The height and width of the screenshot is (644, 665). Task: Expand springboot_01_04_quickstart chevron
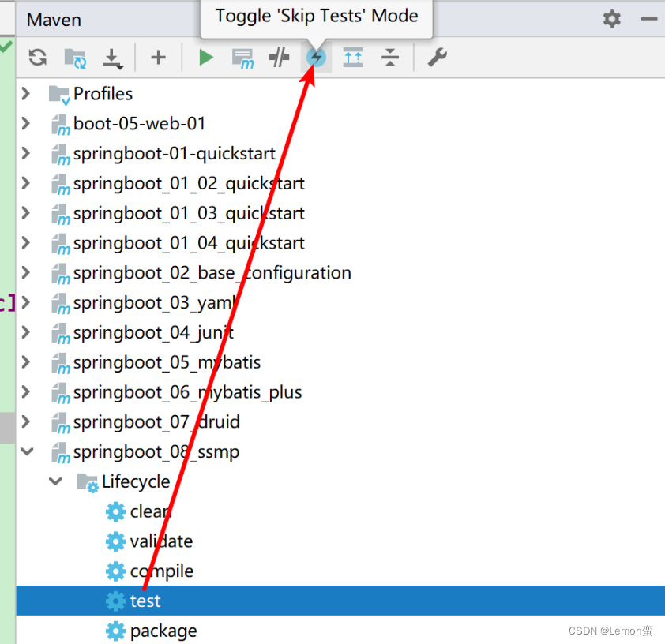click(26, 243)
